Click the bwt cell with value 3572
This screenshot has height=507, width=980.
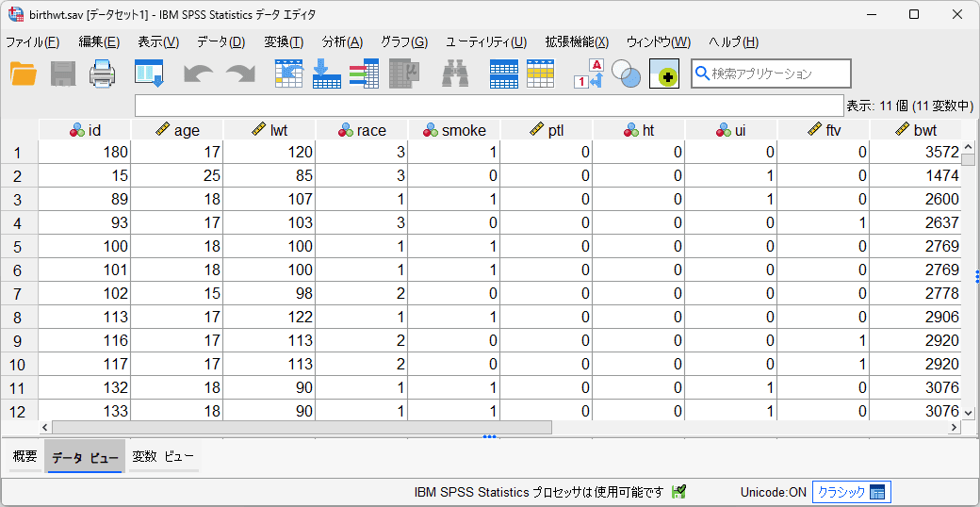click(x=915, y=152)
